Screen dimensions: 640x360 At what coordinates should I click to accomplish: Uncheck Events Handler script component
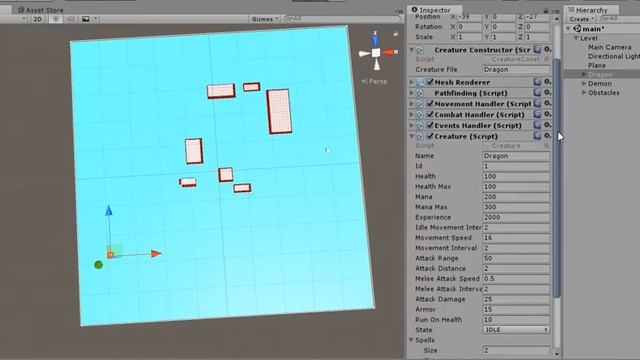(430, 125)
